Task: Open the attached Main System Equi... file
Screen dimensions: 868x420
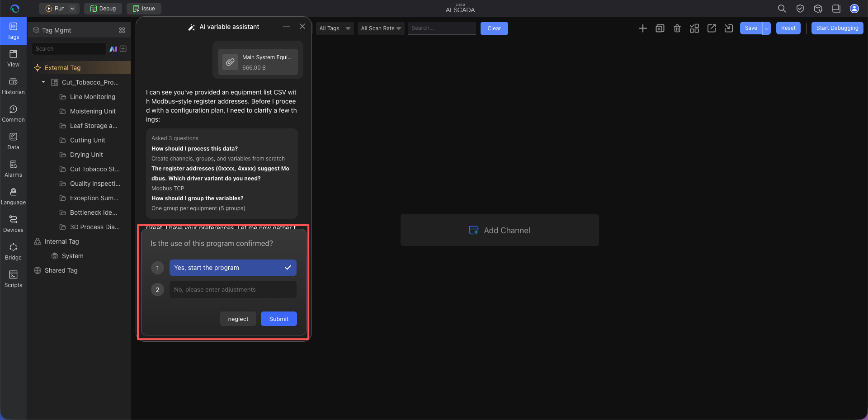Action: click(258, 62)
